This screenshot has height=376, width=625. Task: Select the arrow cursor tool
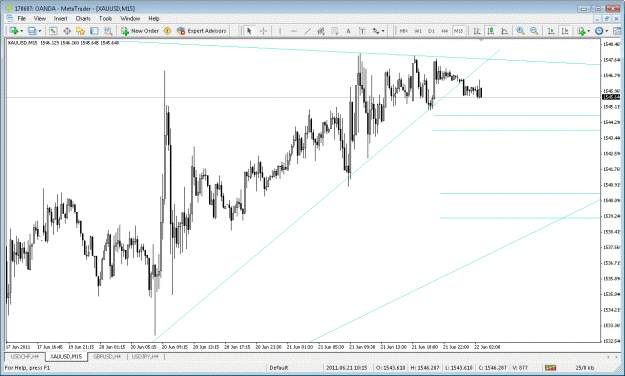click(249, 31)
